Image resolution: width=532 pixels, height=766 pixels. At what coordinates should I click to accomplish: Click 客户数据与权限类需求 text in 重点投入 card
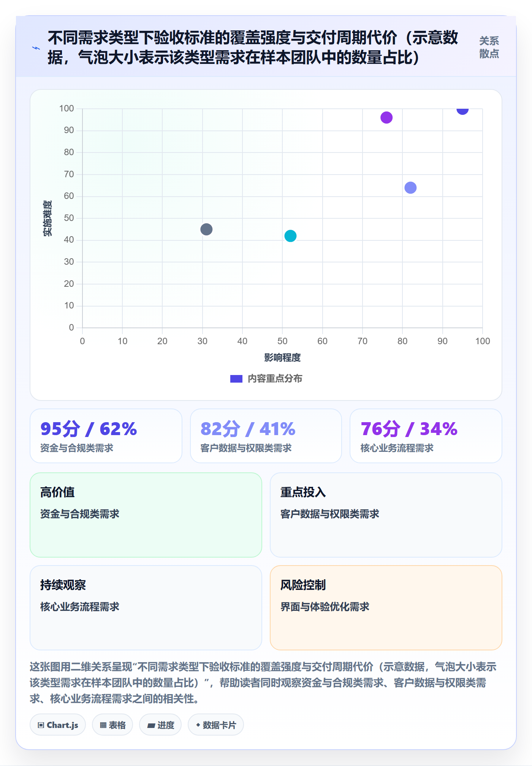[330, 514]
